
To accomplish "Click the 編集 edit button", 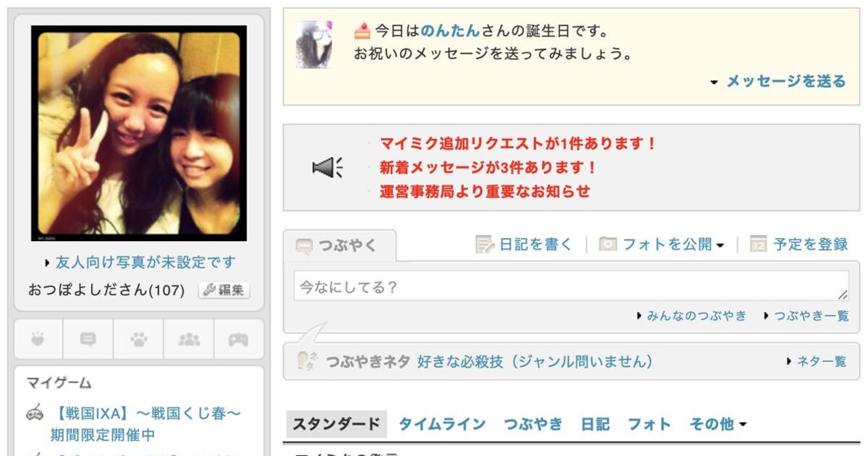I will pos(224,290).
